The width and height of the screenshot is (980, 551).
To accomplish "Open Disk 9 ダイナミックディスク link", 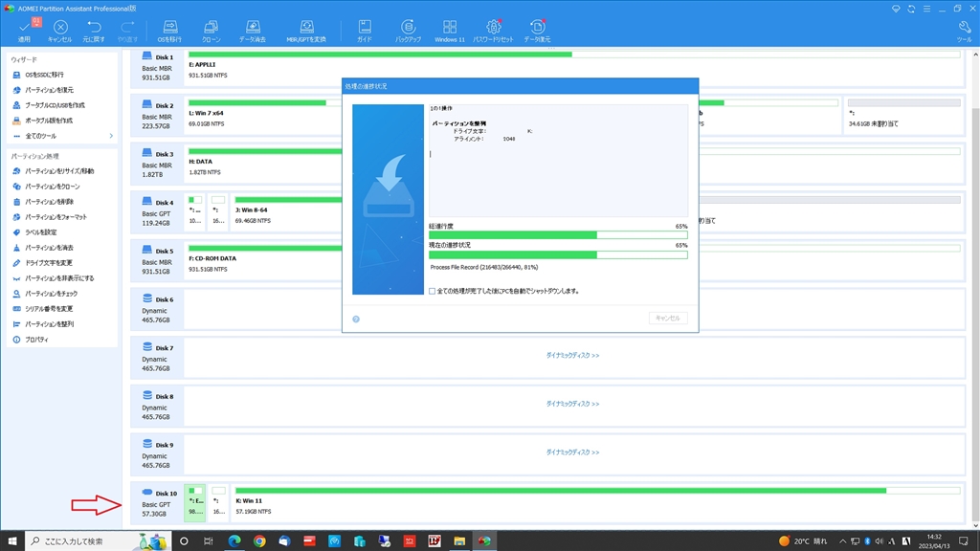I will [572, 452].
